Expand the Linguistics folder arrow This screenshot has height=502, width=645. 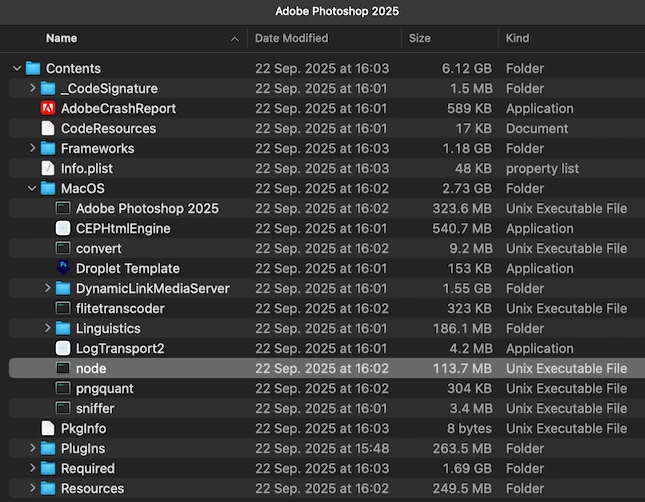point(47,328)
